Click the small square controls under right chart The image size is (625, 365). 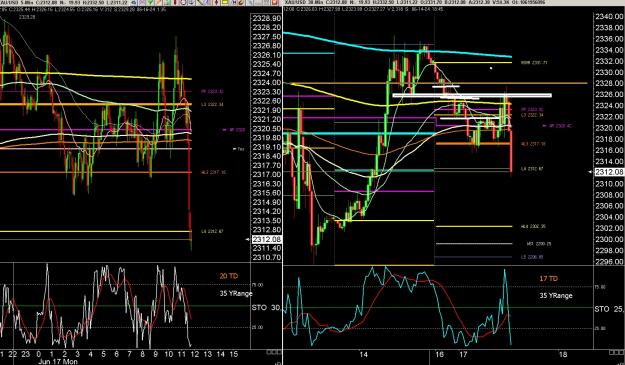(x=617, y=352)
